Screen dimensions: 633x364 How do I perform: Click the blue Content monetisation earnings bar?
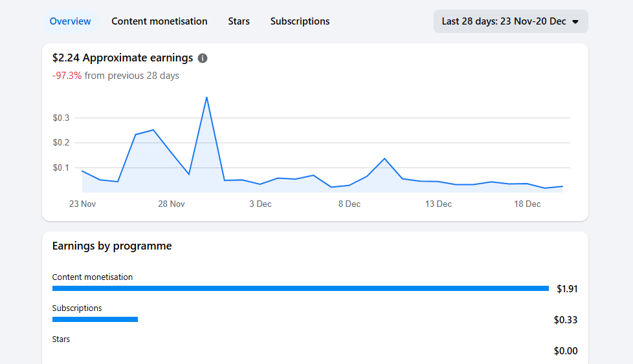click(x=300, y=288)
